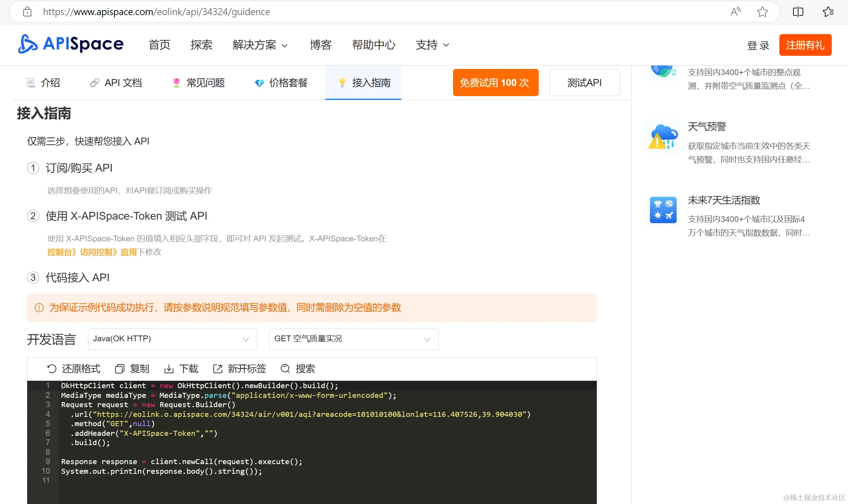Screen dimensions: 848x504
Task: View site information via the lock icon
Action: click(27, 12)
